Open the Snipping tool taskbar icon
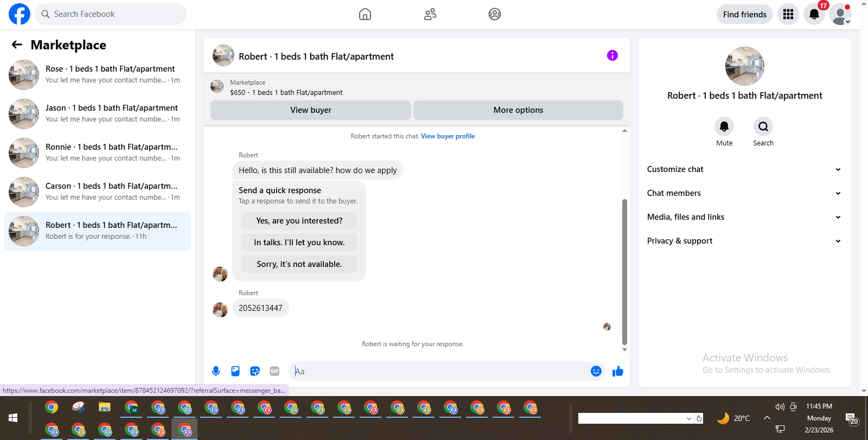The height and width of the screenshot is (440, 868). [78, 407]
